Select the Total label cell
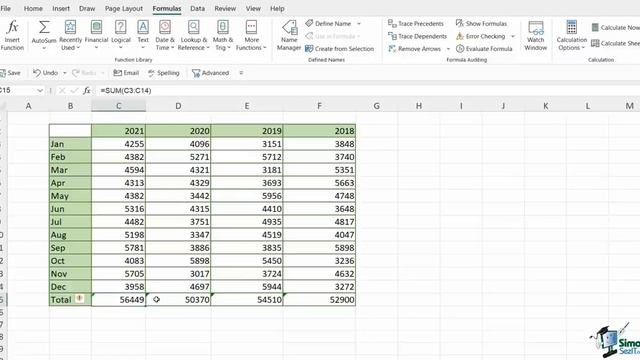 click(x=70, y=300)
